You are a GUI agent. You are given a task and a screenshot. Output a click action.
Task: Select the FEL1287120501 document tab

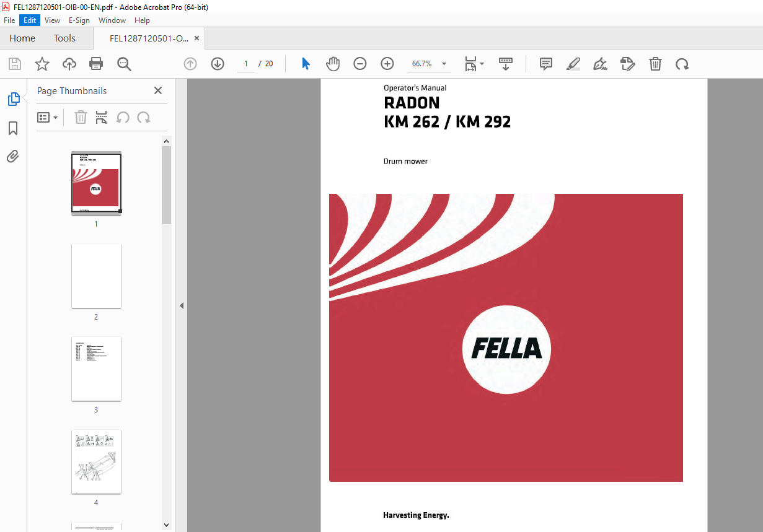point(149,38)
